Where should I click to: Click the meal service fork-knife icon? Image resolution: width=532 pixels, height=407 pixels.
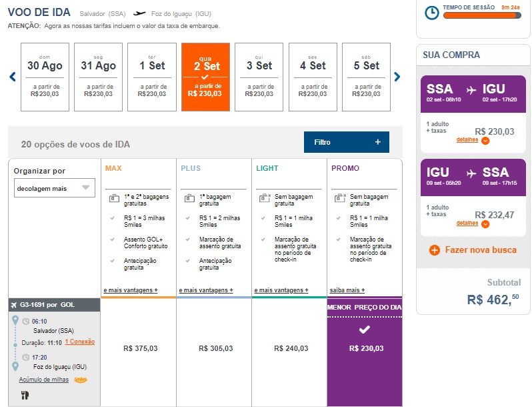coord(25,395)
